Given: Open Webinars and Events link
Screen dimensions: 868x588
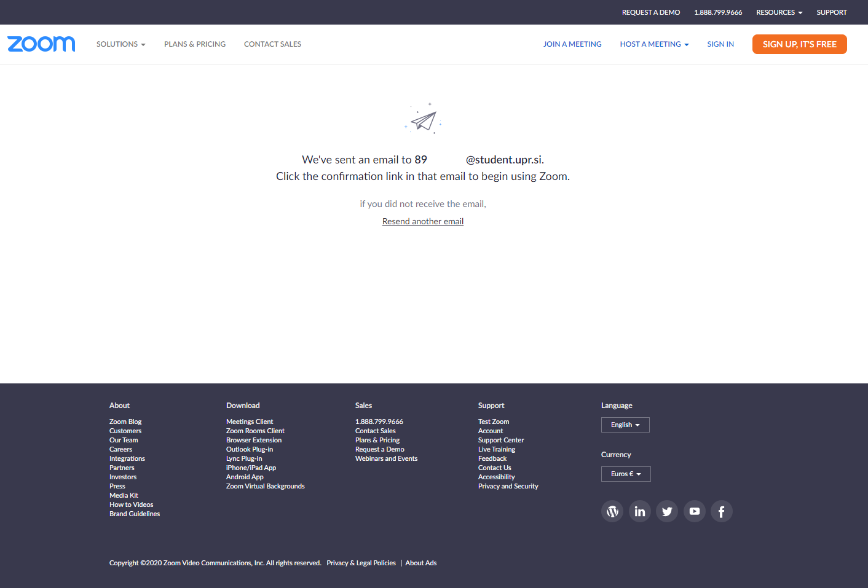Looking at the screenshot, I should pyautogui.click(x=387, y=458).
